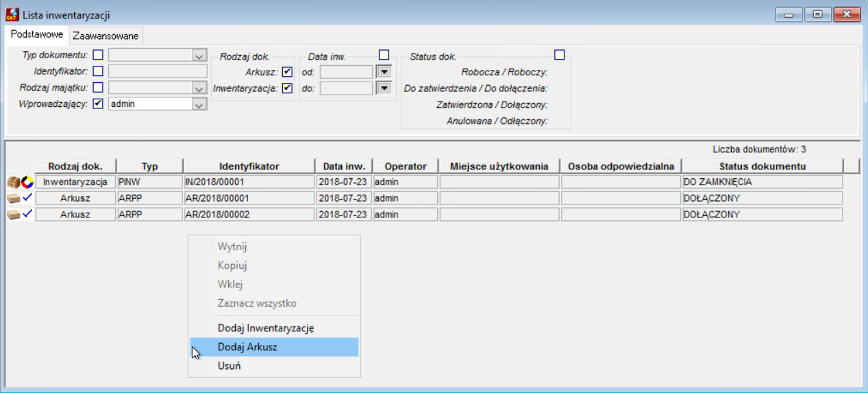
Task: Click the PINW type cell
Action: pos(150,182)
